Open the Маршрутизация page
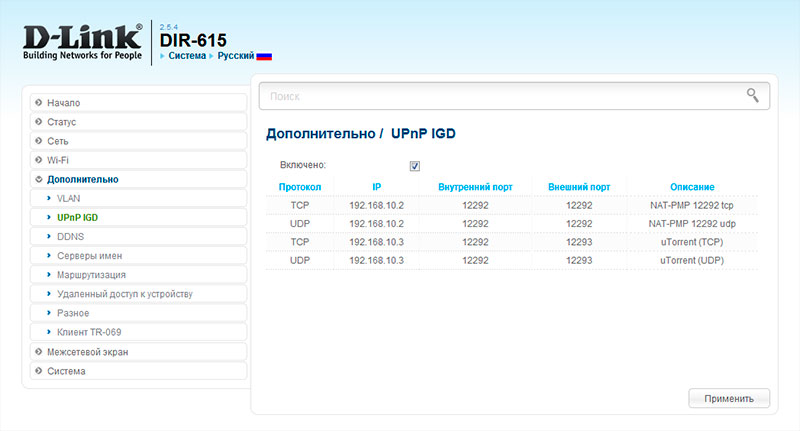Viewport: 800px width, 431px height. tap(91, 275)
